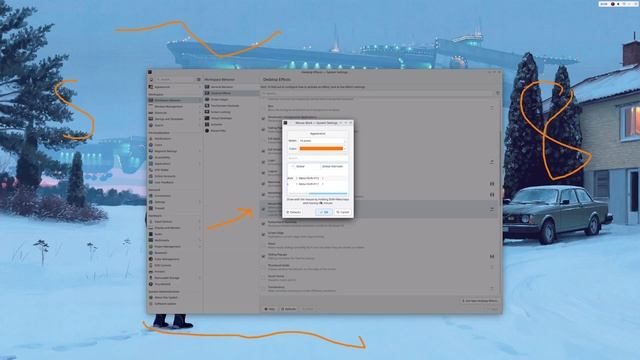The height and width of the screenshot is (360, 640).
Task: Open Regional Settings icon in sidebar
Action: click(x=151, y=151)
